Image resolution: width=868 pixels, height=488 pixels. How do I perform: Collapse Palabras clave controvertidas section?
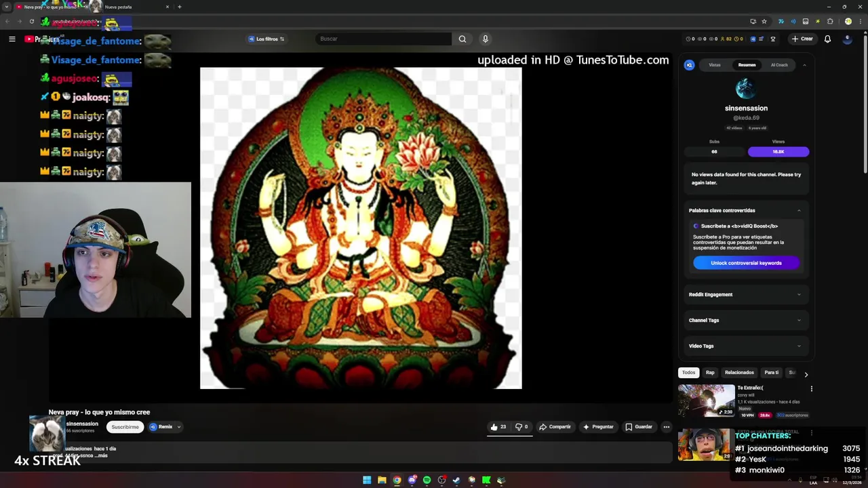coord(799,211)
